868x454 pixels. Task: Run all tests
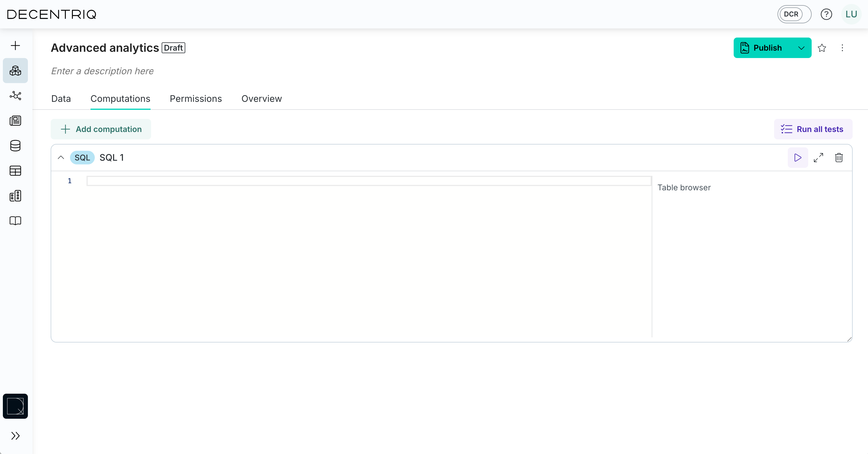[813, 129]
